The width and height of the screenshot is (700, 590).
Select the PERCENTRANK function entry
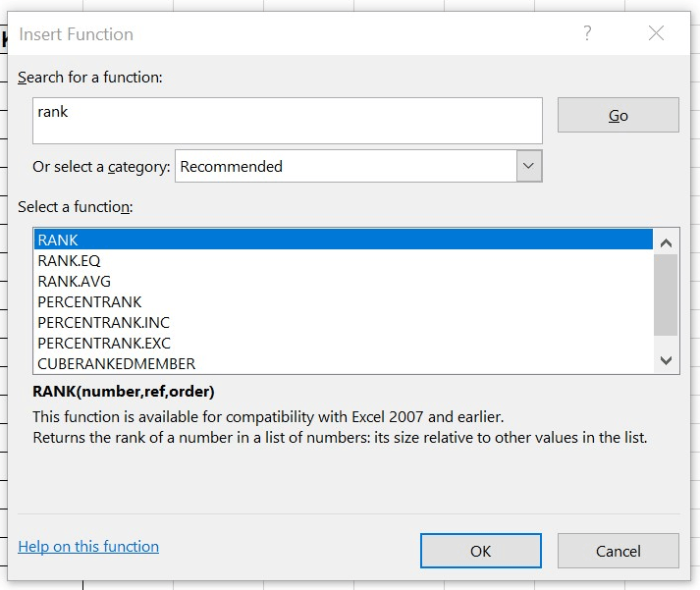[344, 301]
